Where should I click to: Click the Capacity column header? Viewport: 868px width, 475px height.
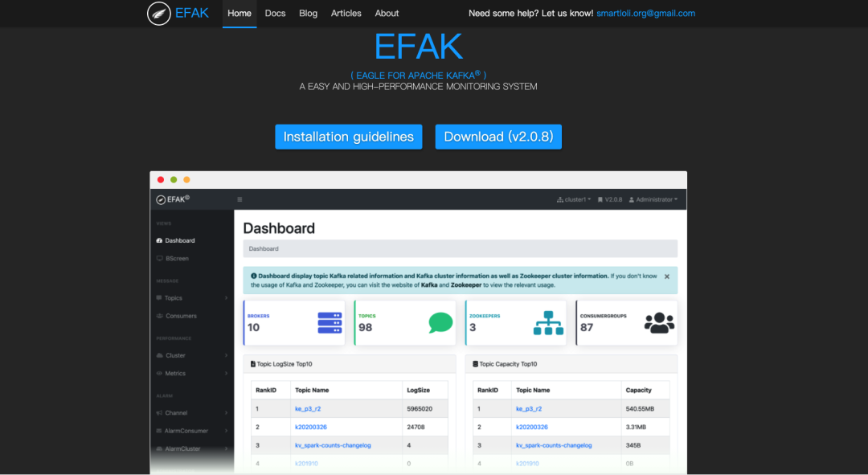(639, 391)
